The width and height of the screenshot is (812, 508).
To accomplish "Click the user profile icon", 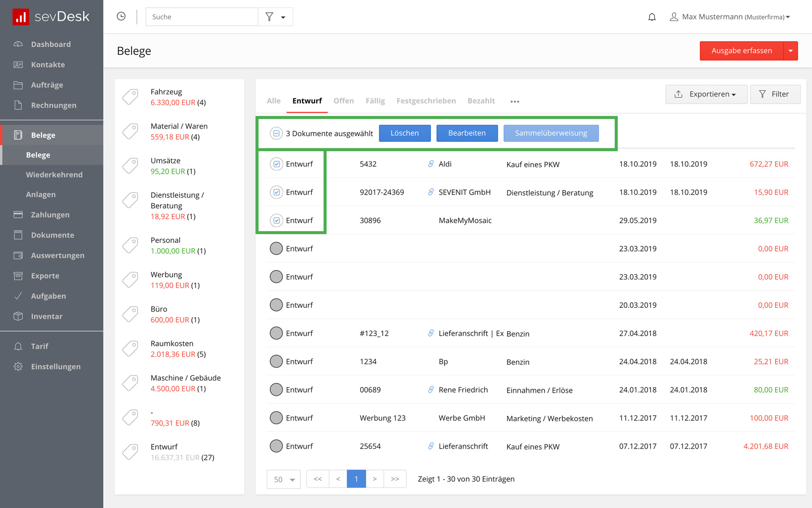I will 674,17.
